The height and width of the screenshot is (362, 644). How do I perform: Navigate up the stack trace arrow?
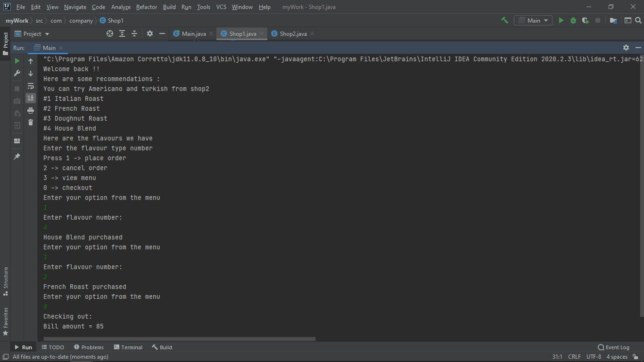pos(31,61)
